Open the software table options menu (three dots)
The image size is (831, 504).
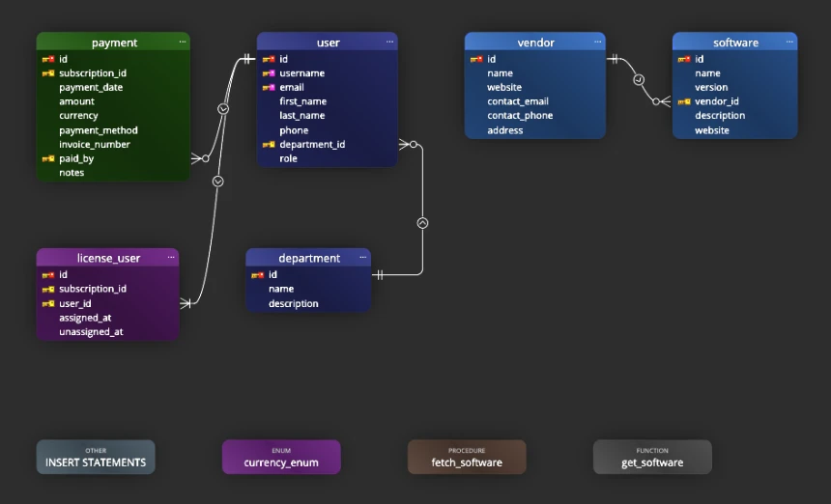point(789,42)
